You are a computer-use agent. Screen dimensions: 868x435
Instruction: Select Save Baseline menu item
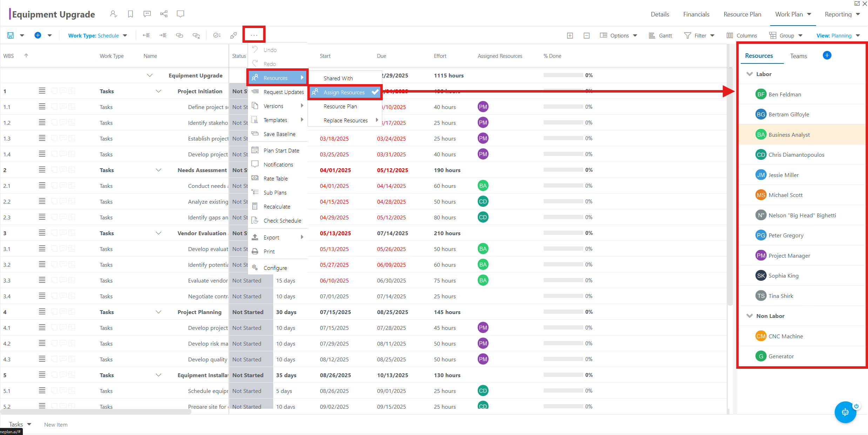coord(278,134)
